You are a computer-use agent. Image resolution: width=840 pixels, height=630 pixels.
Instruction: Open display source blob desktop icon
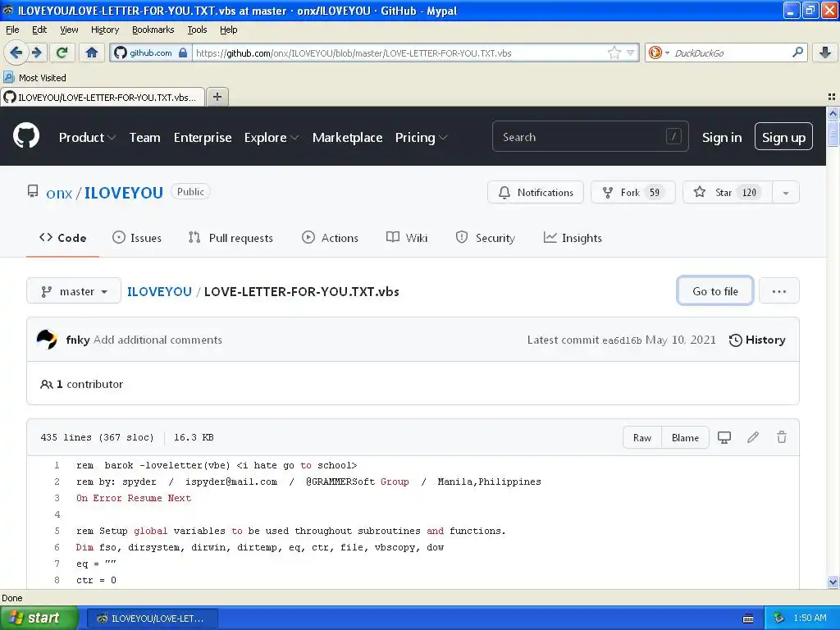[724, 438]
